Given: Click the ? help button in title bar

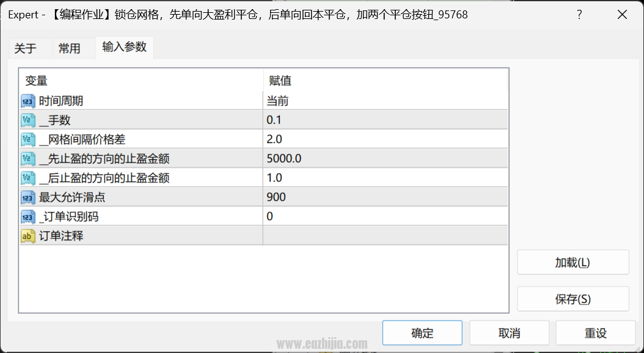Looking at the screenshot, I should tap(579, 15).
